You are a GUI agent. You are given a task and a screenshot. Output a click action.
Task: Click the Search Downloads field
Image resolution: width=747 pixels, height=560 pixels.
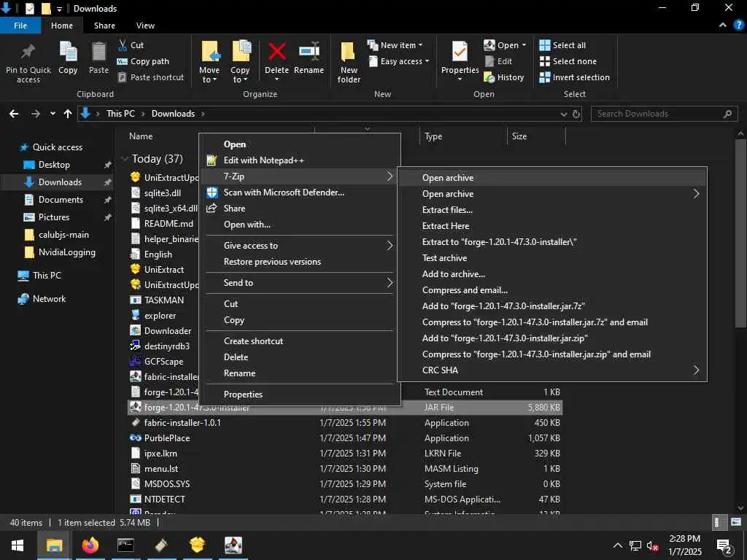click(664, 114)
